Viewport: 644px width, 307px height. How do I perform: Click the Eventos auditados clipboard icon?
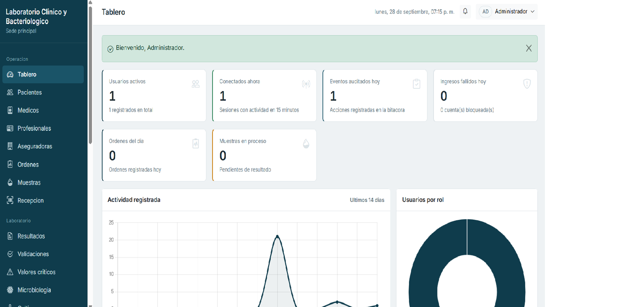417,84
